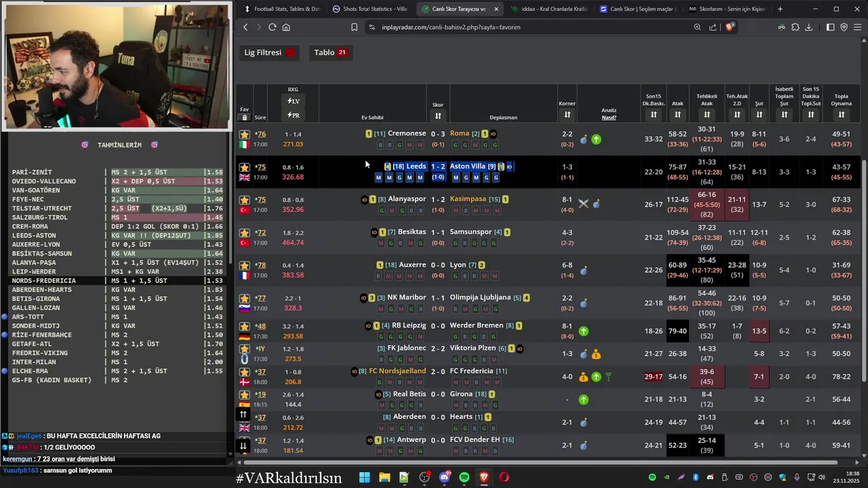Click the trash icon under the Fav header
This screenshot has width=868, height=488.
click(x=245, y=117)
